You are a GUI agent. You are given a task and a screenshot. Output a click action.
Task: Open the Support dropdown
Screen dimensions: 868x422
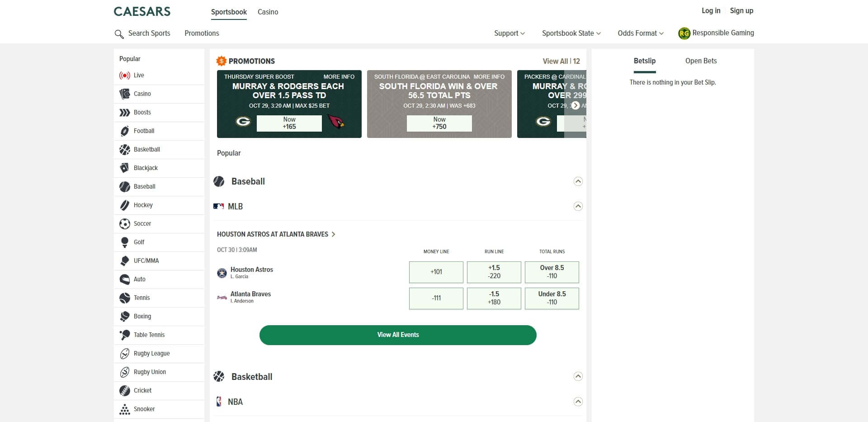(x=509, y=33)
